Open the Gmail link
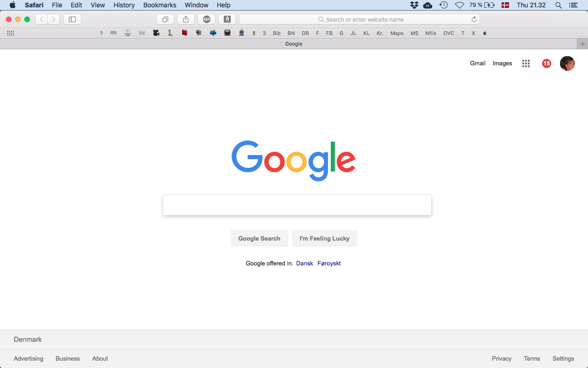Viewport: 588px width, 368px height. tap(478, 63)
